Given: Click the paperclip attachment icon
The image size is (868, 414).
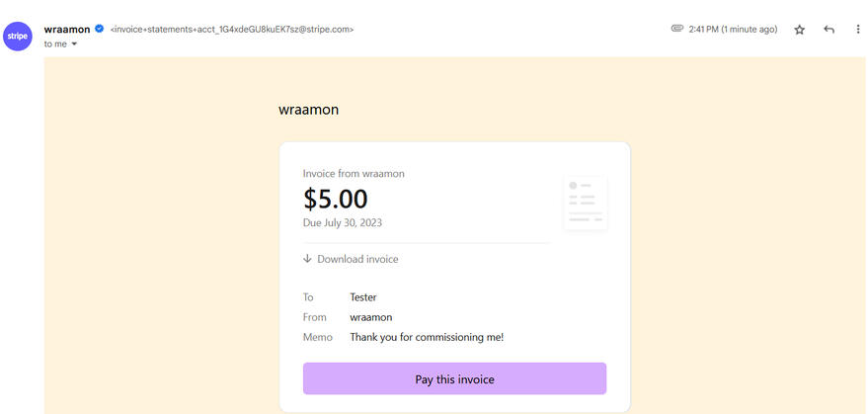Looking at the screenshot, I should 676,29.
